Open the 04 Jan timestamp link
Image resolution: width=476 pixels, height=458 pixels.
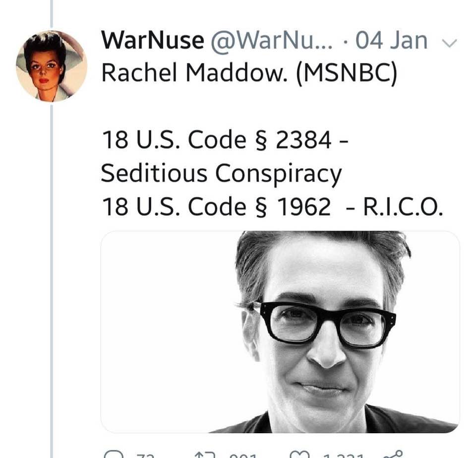pyautogui.click(x=391, y=41)
